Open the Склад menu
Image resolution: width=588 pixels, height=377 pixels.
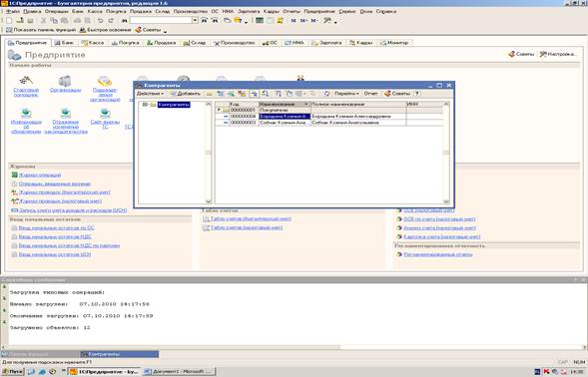[x=163, y=11]
